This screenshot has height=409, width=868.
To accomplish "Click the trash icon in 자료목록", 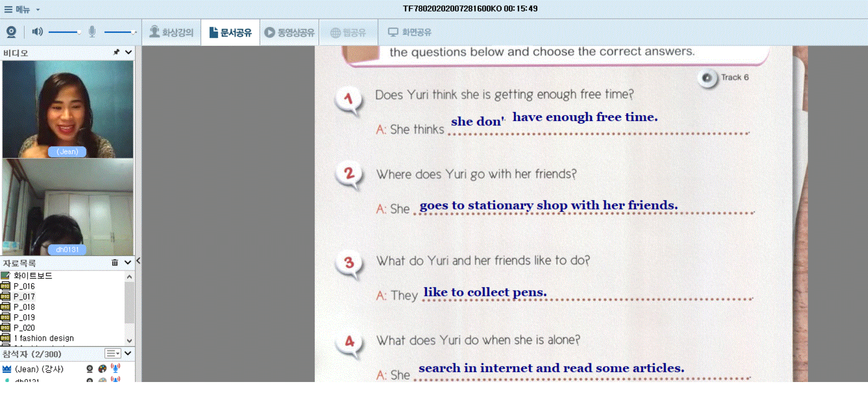I will click(x=115, y=263).
